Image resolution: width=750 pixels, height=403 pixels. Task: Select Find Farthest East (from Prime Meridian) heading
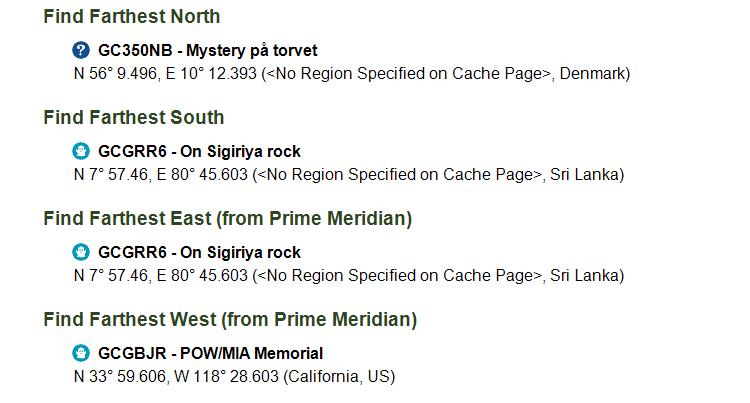point(228,218)
